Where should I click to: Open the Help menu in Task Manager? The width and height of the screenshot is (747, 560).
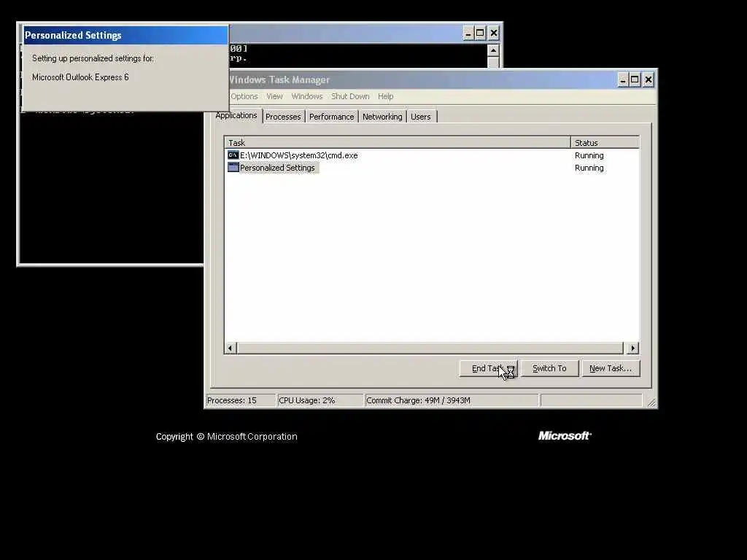pyautogui.click(x=385, y=96)
